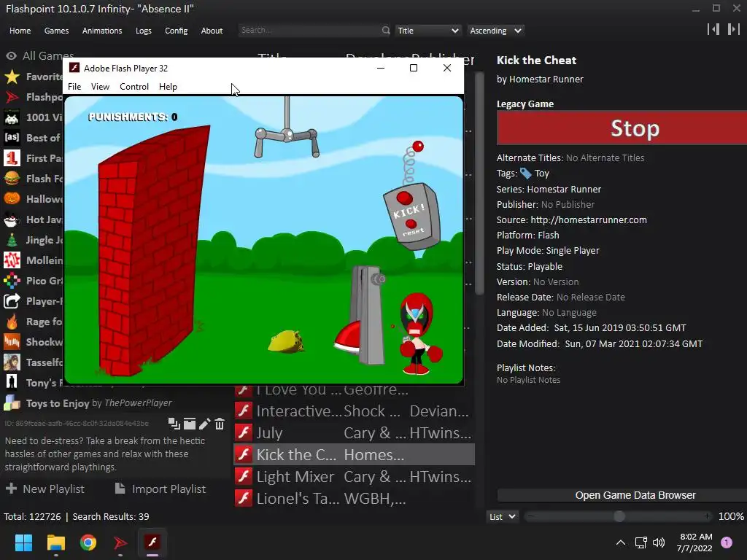Click the game list vertical scrollbar
Viewport: 747px width, 560px height.
tap(479, 183)
